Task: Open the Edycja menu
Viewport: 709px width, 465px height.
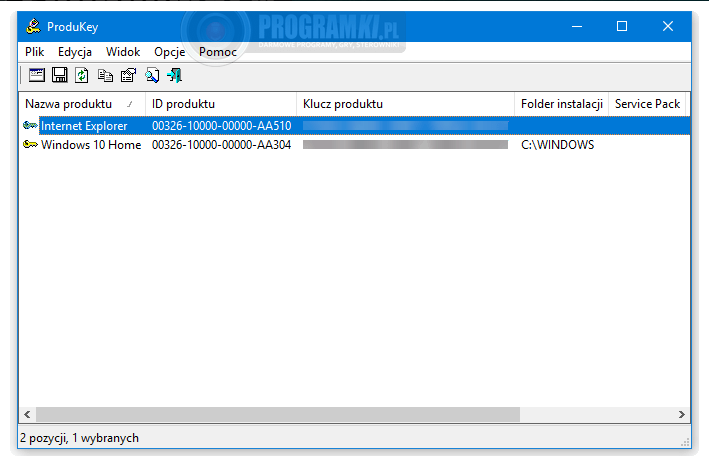Action: pyautogui.click(x=75, y=52)
